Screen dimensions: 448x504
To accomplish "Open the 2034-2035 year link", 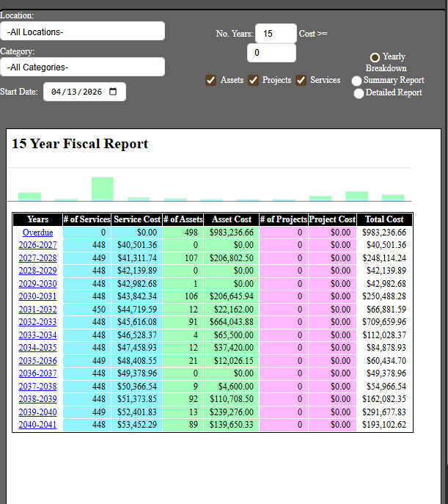I will coord(37,348).
